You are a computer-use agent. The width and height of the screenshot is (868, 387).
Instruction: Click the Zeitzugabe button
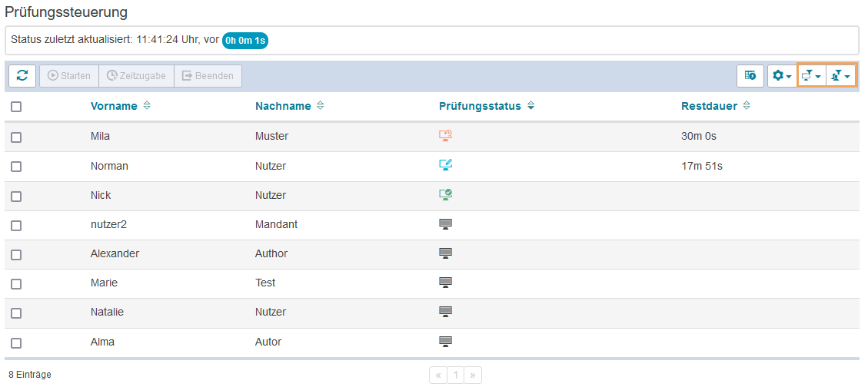point(136,76)
